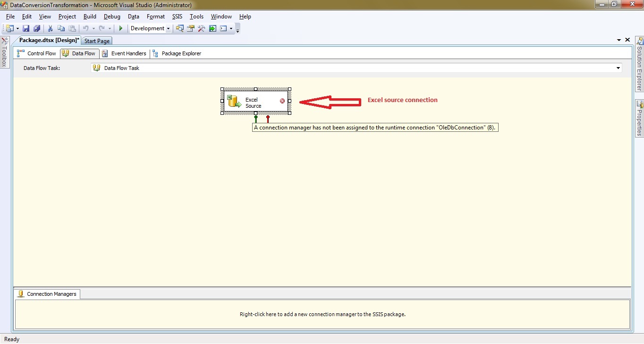The width and height of the screenshot is (644, 344).
Task: Click the Save icon in the toolbar
Action: pyautogui.click(x=26, y=28)
